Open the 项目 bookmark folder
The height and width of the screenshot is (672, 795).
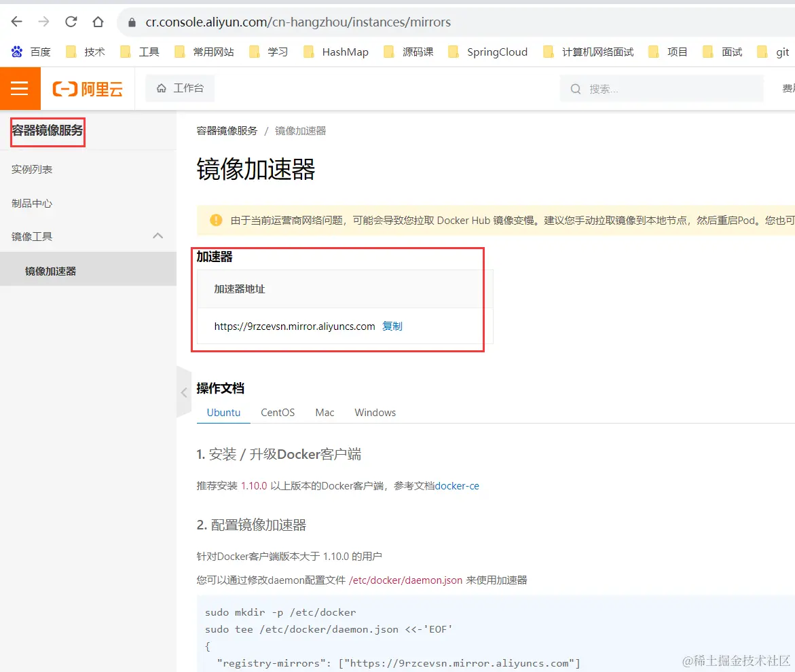(x=668, y=52)
